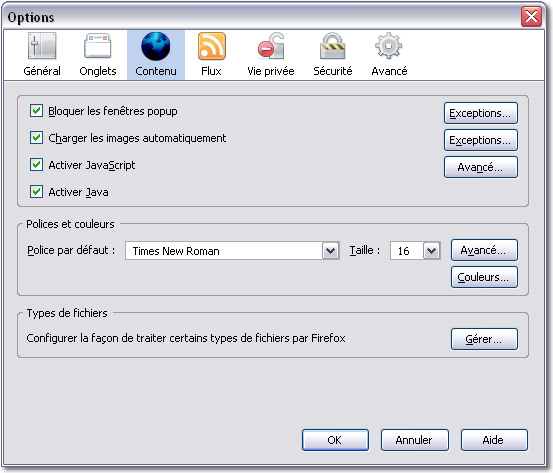553x473 pixels.
Task: Click the Times New Roman combo box
Action: (232, 251)
